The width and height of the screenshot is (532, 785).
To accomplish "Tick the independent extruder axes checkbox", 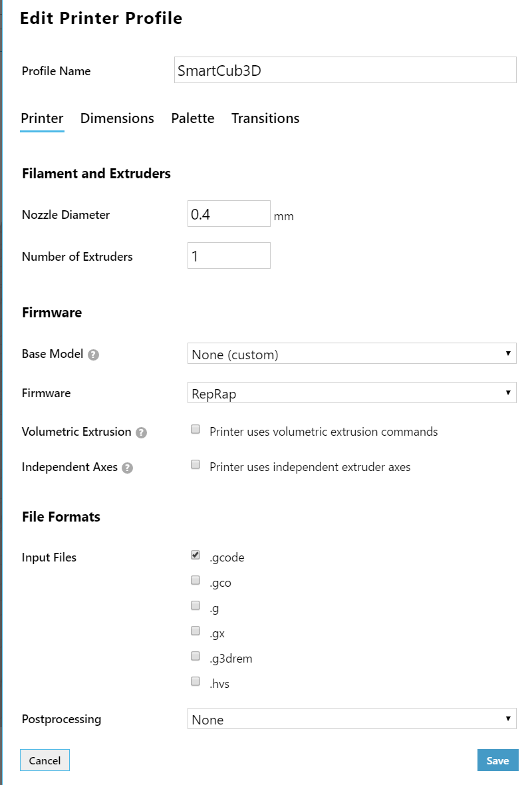I will (x=196, y=464).
